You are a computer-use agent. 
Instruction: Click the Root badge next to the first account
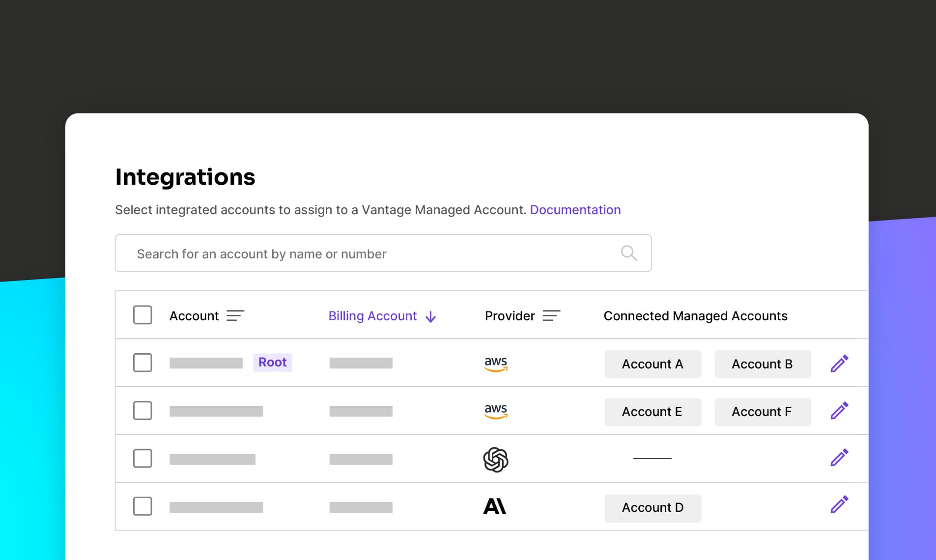[273, 362]
